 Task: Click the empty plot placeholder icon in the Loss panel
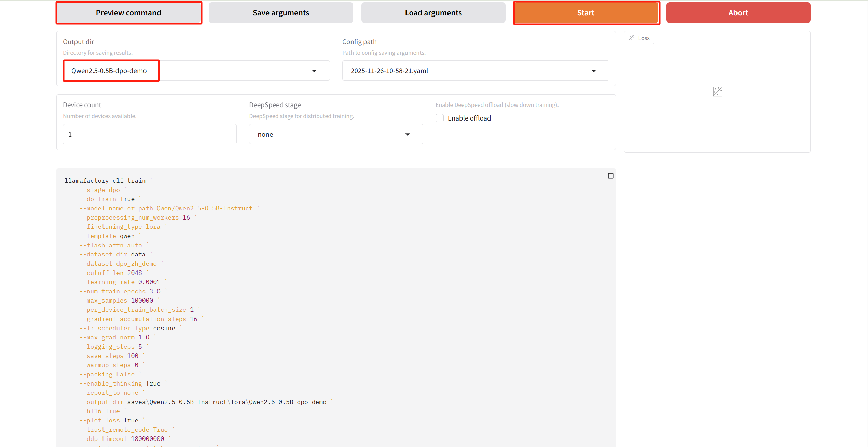[x=717, y=92]
